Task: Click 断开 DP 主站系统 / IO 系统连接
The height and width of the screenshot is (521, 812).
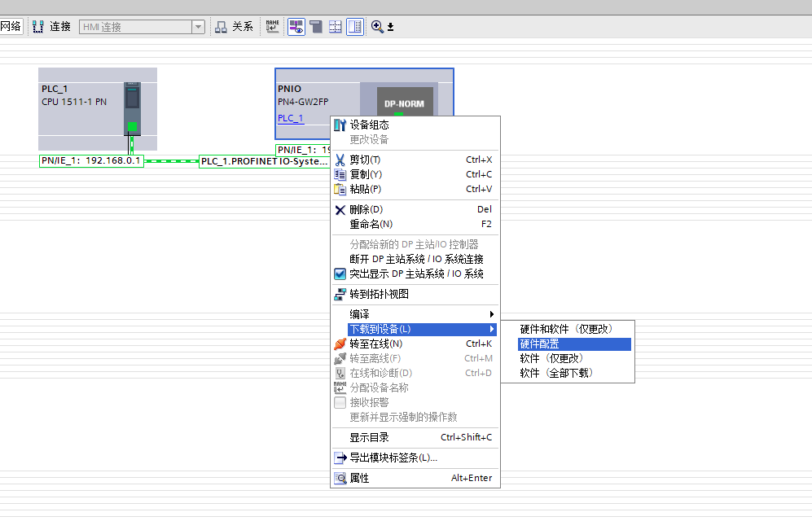Action: coord(415,259)
